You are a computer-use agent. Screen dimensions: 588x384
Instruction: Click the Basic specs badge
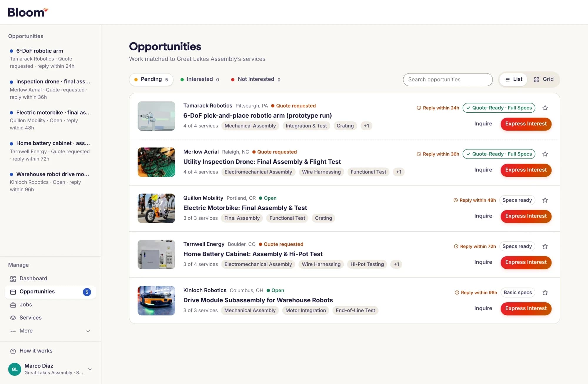click(x=518, y=293)
